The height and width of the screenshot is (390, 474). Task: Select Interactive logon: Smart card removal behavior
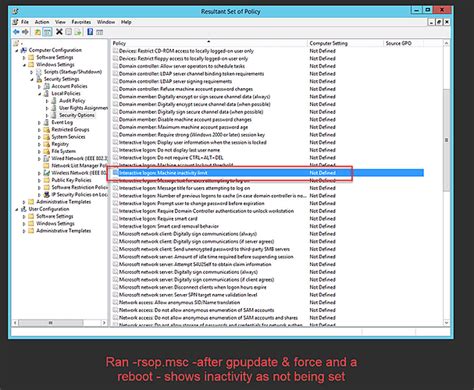169,226
